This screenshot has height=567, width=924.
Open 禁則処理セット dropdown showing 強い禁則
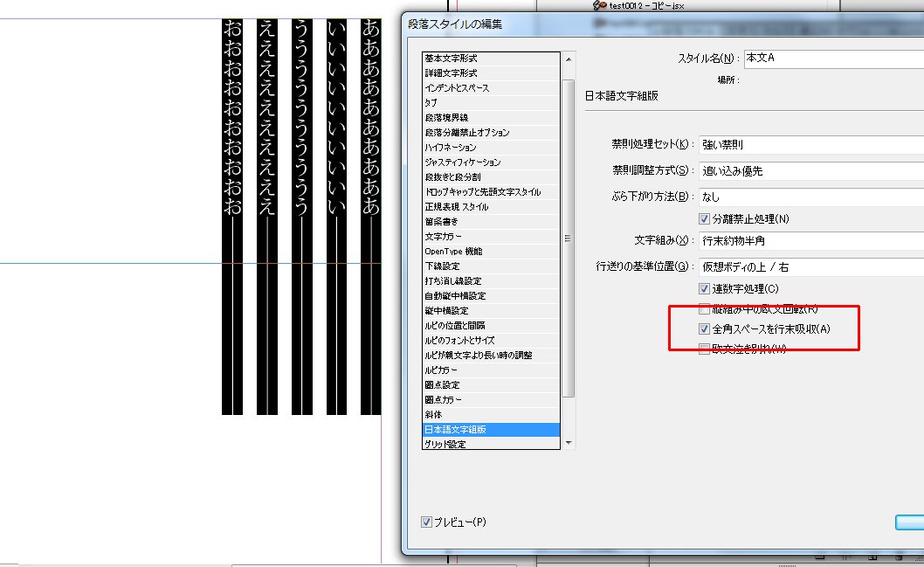tap(811, 144)
